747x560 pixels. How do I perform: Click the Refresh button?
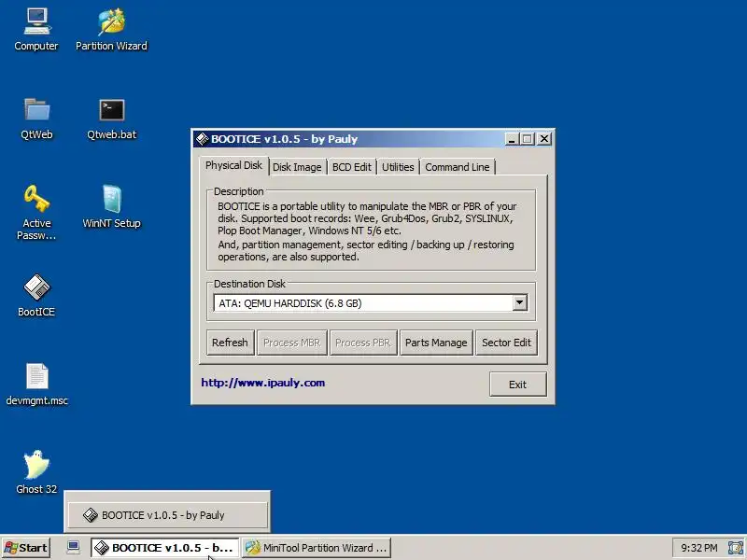click(x=230, y=343)
